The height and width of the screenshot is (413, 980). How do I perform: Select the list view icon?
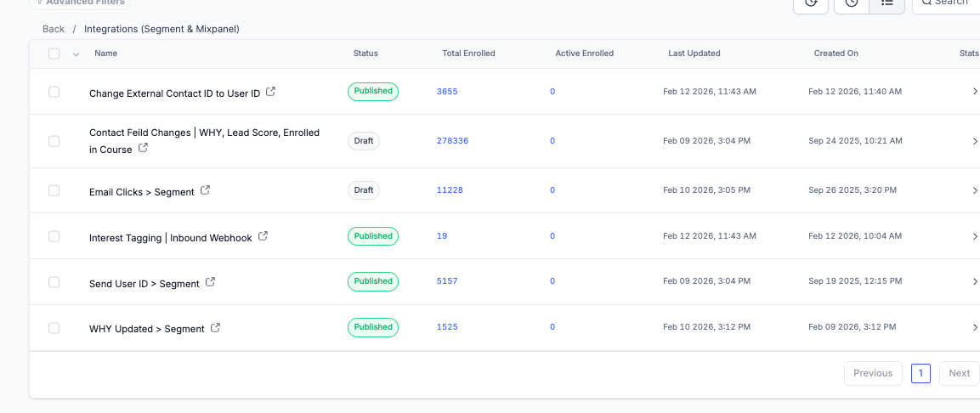pyautogui.click(x=887, y=3)
